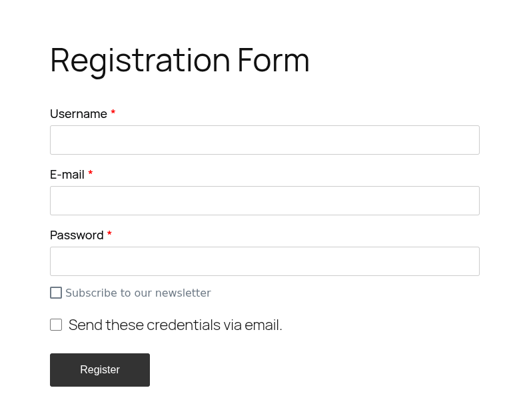Click the Registration Form heading

180,60
